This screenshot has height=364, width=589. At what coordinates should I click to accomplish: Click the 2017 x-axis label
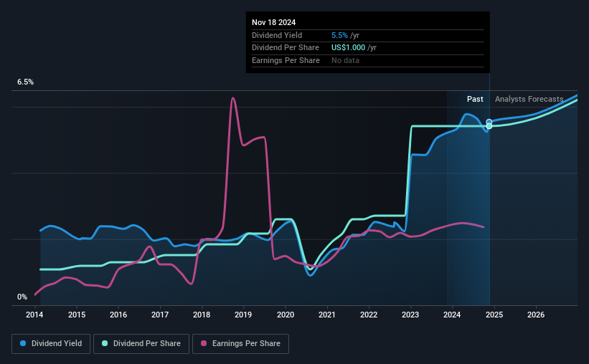click(160, 315)
